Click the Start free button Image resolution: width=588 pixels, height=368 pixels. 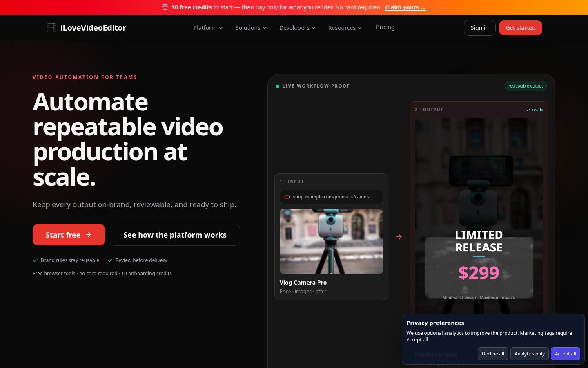coord(69,235)
